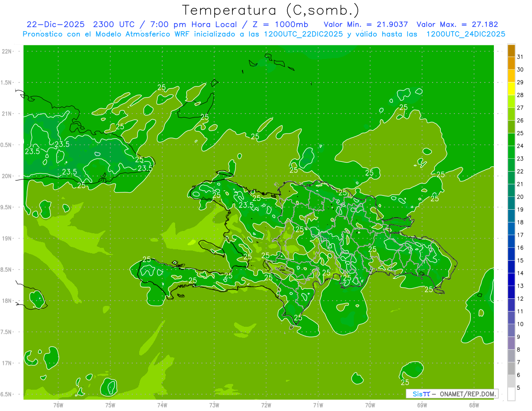The image size is (532, 411).
Task: Click the 18 label on the color scale
Action: (x=520, y=222)
